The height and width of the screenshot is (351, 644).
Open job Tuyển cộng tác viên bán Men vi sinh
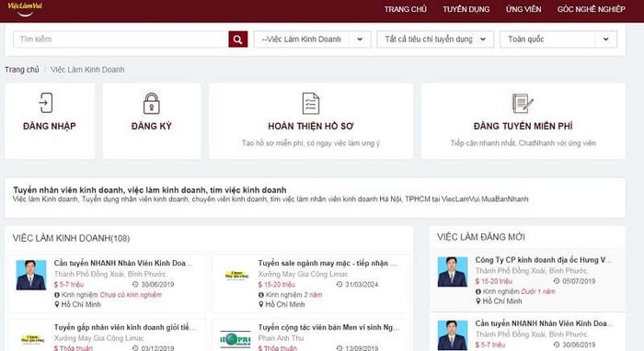tap(328, 327)
